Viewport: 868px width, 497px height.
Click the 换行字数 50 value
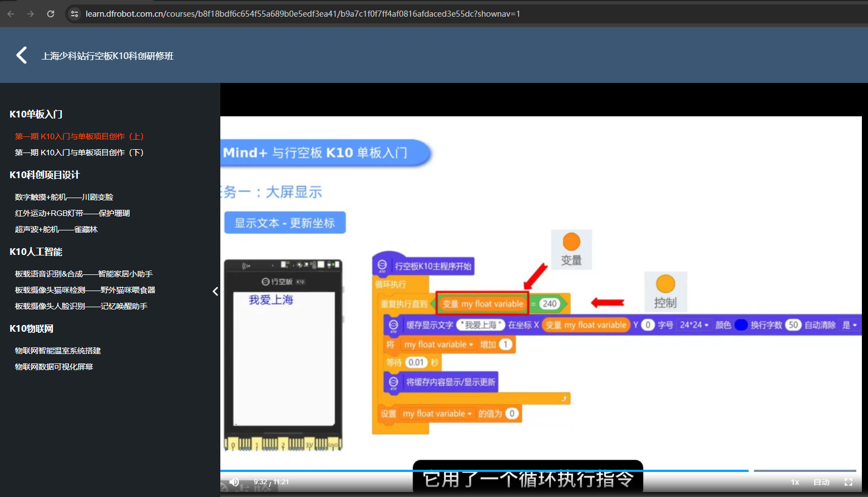(x=793, y=325)
